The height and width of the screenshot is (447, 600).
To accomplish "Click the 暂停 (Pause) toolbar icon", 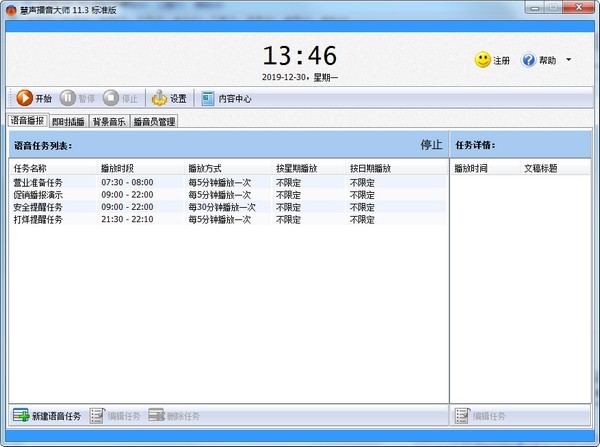I will coord(68,98).
